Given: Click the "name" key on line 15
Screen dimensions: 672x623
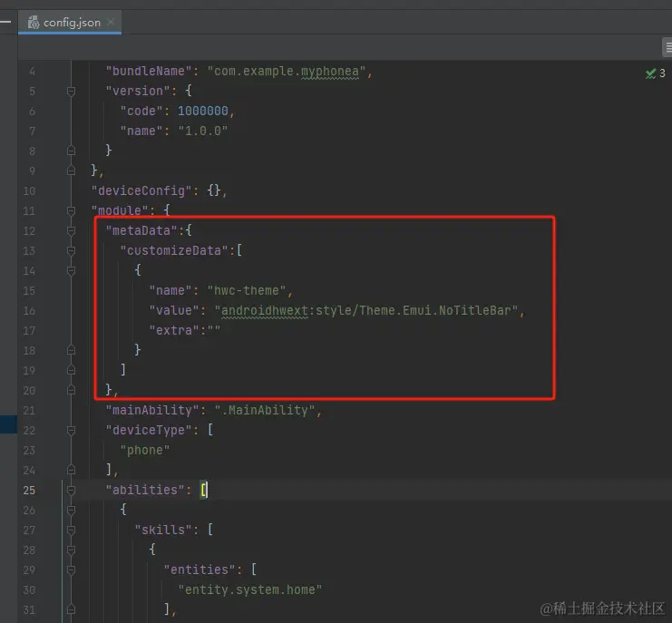Looking at the screenshot, I should coord(170,290).
